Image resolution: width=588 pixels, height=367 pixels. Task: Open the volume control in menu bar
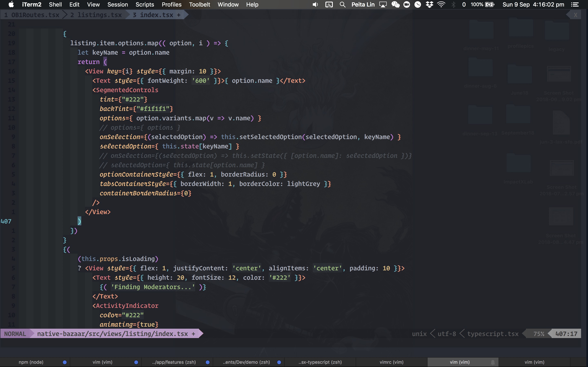(x=315, y=5)
